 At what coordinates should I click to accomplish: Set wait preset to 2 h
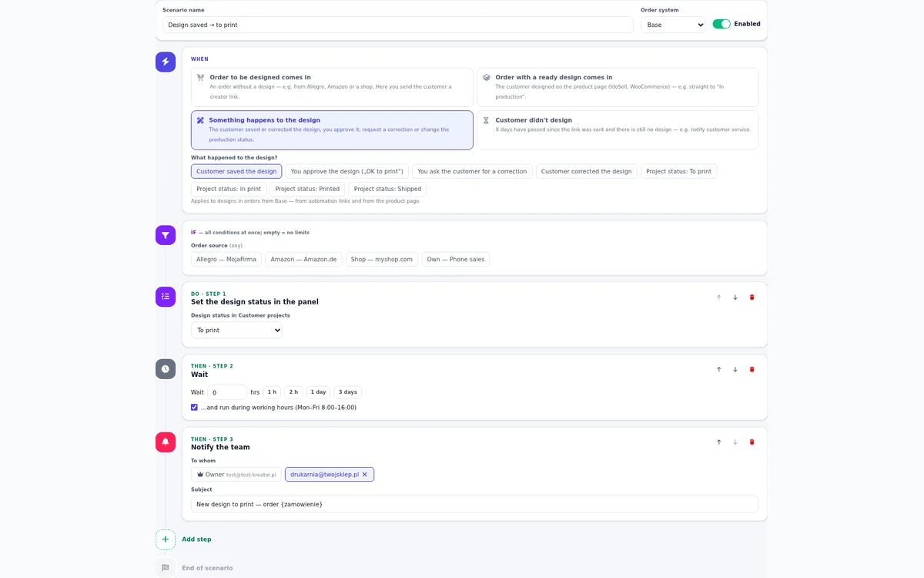coord(293,392)
